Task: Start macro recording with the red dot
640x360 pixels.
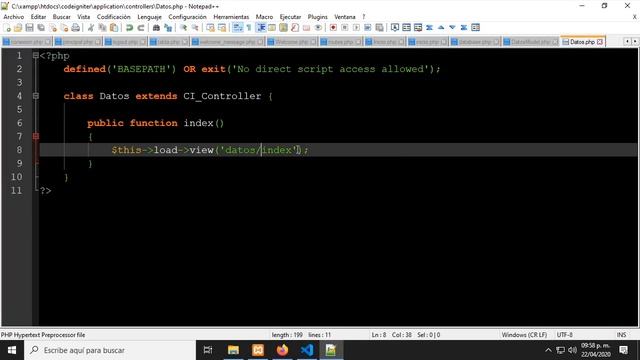Action: pyautogui.click(x=333, y=28)
